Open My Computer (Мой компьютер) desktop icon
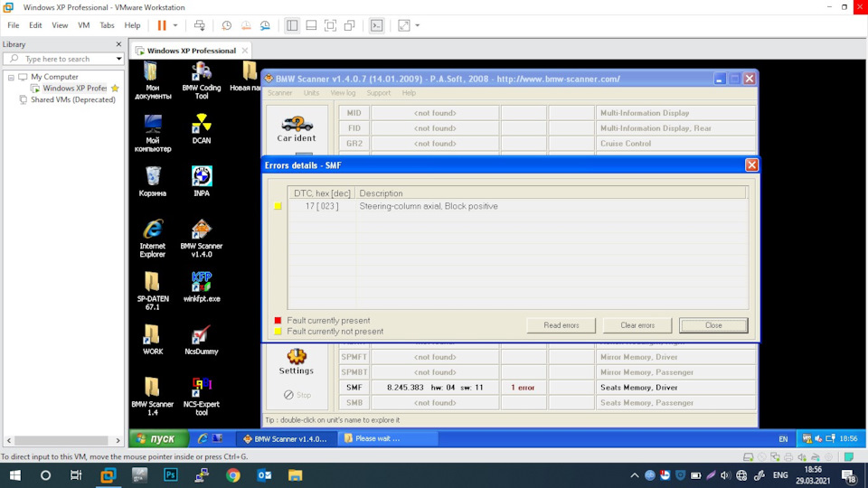Screen dimensions: 868x488 [x=152, y=134]
